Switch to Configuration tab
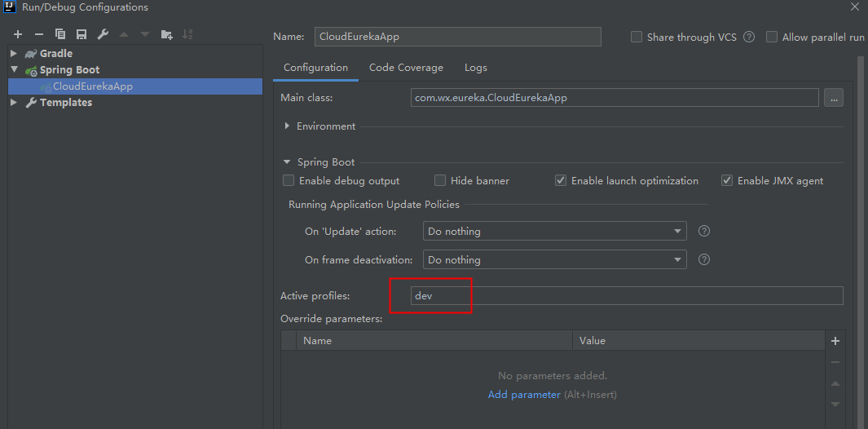 coord(315,68)
